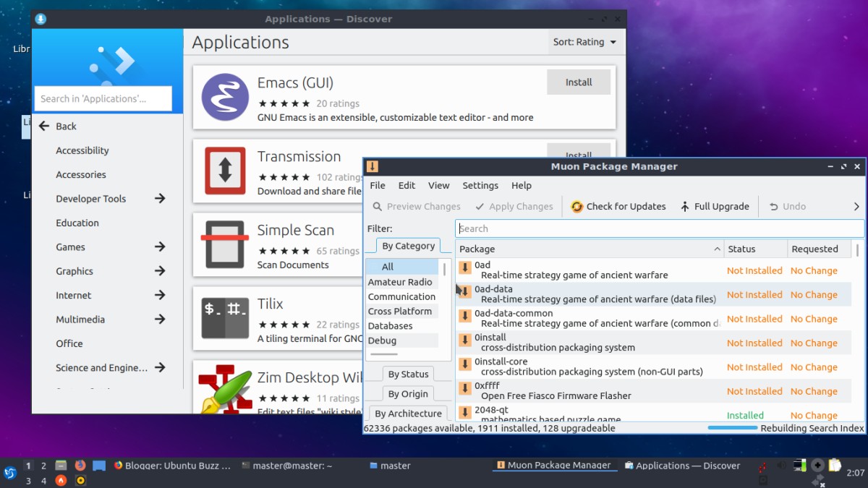Viewport: 868px width, 488px height.
Task: Select the By Architecture filter tab
Action: pyautogui.click(x=408, y=414)
